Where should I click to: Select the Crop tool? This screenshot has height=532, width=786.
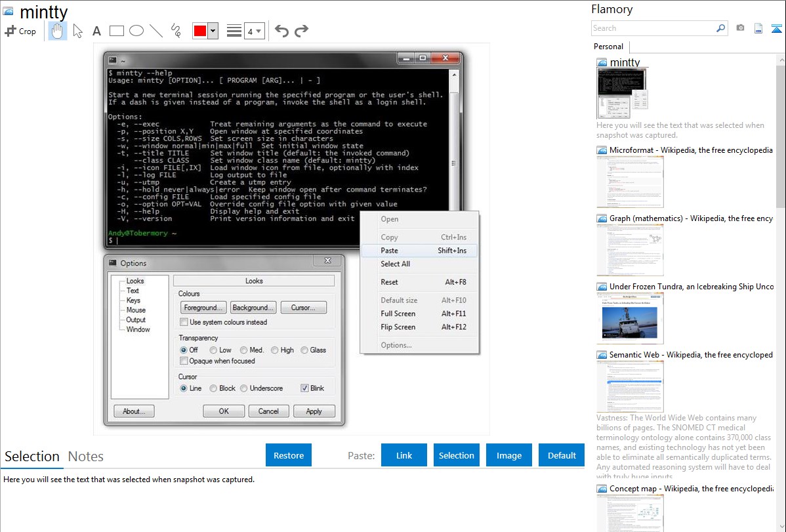point(20,31)
